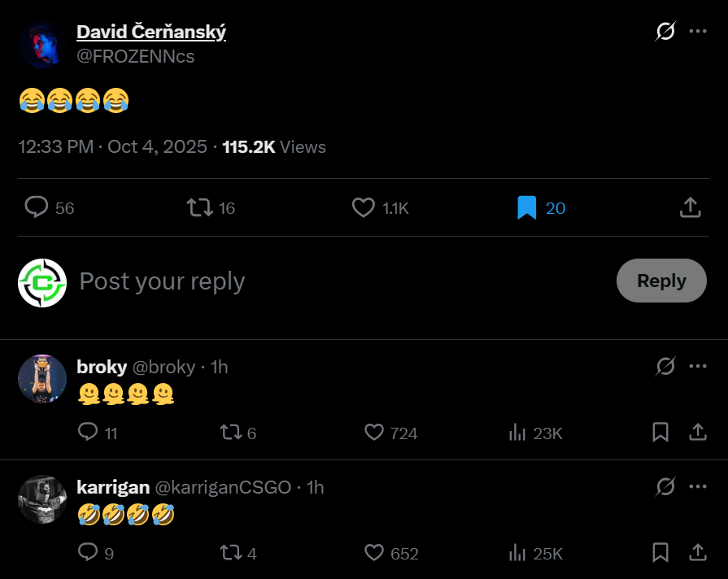
Task: Share karrigan's reply
Action: tap(698, 553)
